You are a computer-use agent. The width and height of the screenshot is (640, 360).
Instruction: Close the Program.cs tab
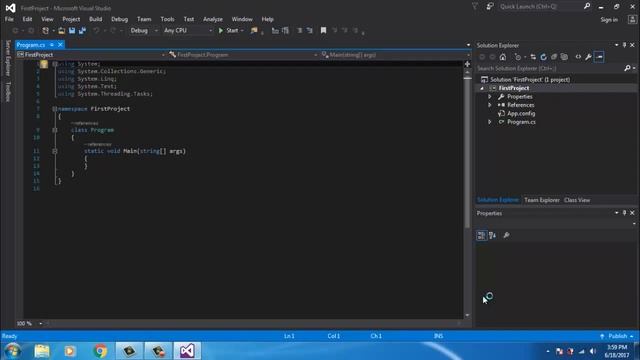(x=60, y=45)
